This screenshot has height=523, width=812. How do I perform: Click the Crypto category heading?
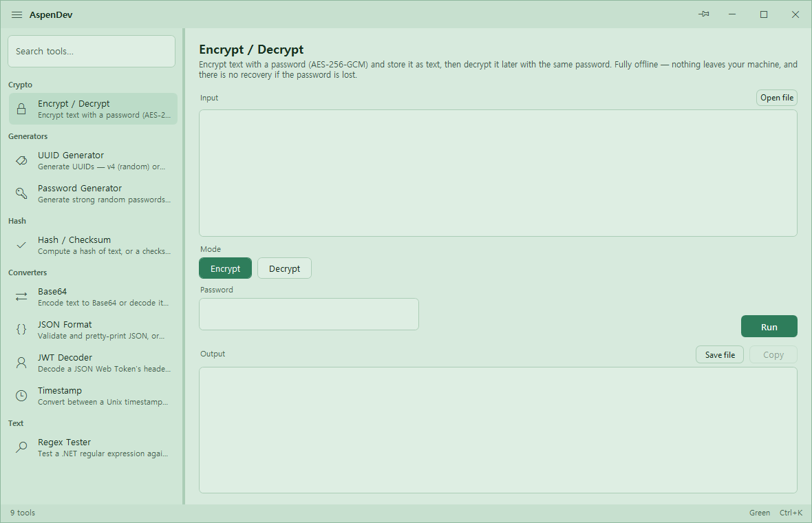[x=20, y=85]
